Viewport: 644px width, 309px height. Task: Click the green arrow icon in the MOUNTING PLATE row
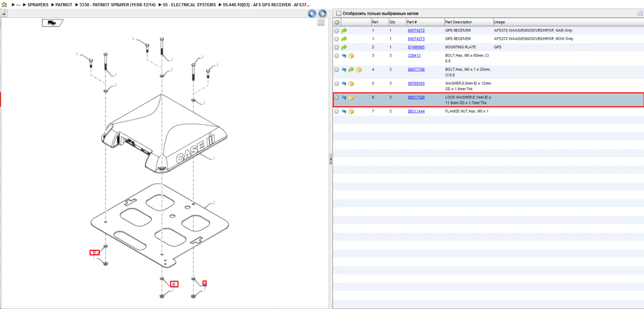coord(344,47)
